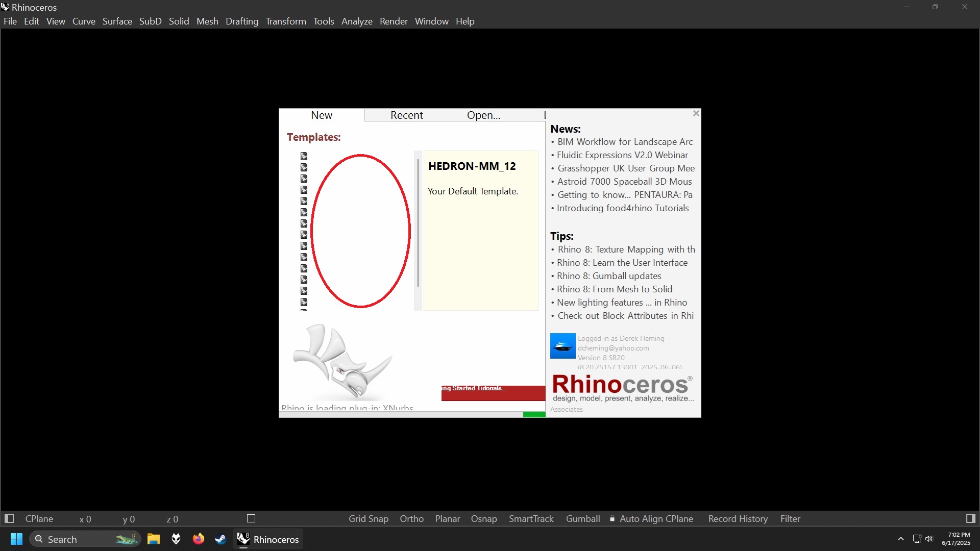Open the Window menu
Image resolution: width=980 pixels, height=551 pixels.
tap(432, 21)
